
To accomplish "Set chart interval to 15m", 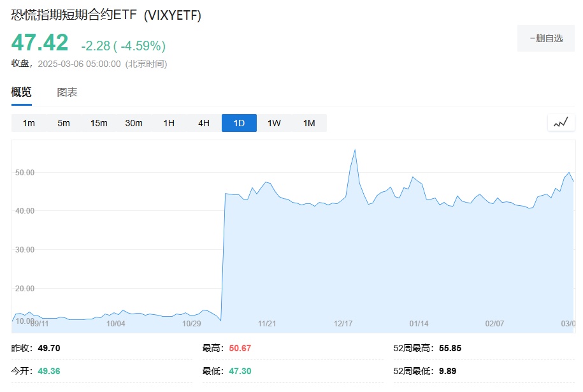I will (99, 123).
